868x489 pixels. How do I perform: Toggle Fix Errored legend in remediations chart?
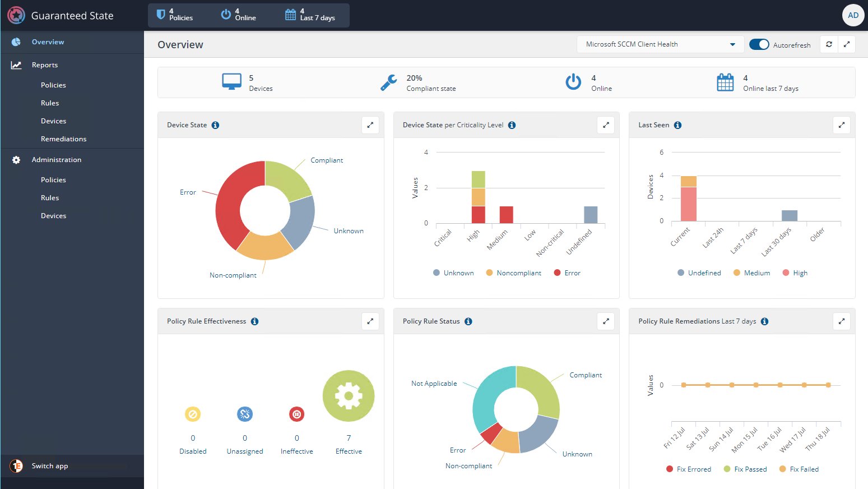[689, 469]
